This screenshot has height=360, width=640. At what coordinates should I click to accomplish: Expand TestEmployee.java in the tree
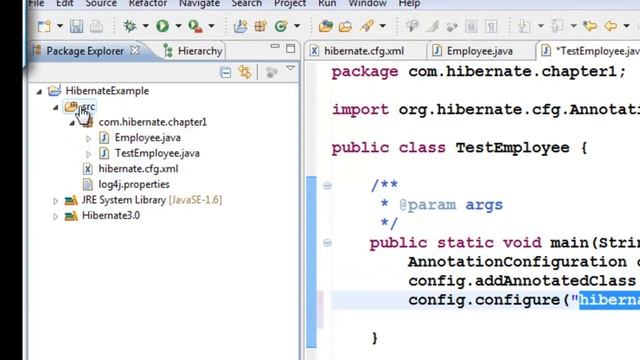click(88, 154)
